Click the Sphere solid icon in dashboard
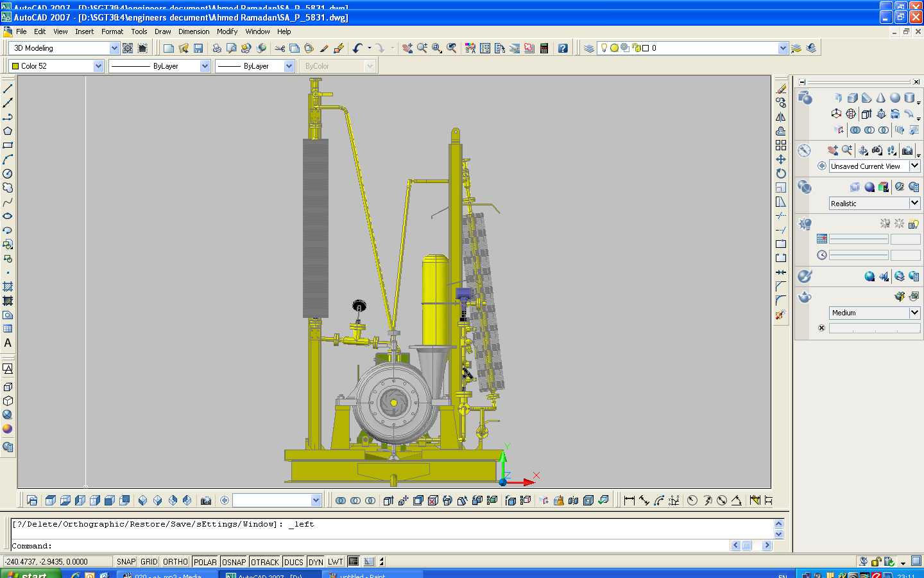The width and height of the screenshot is (924, 578). 895,98
